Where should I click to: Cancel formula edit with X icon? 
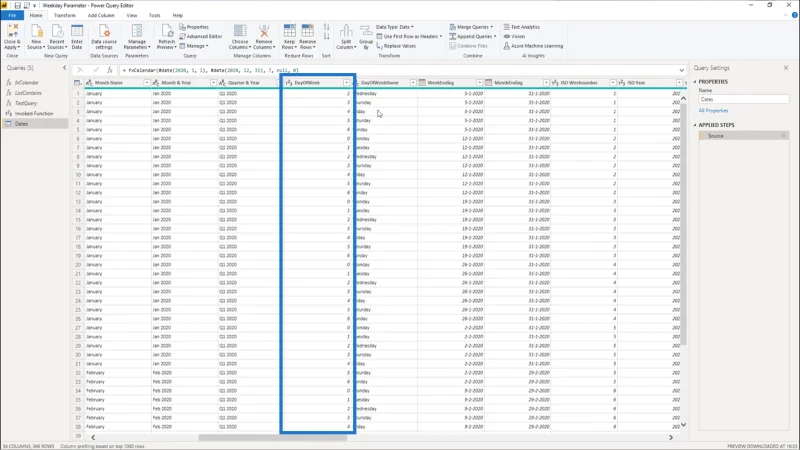tap(80, 70)
